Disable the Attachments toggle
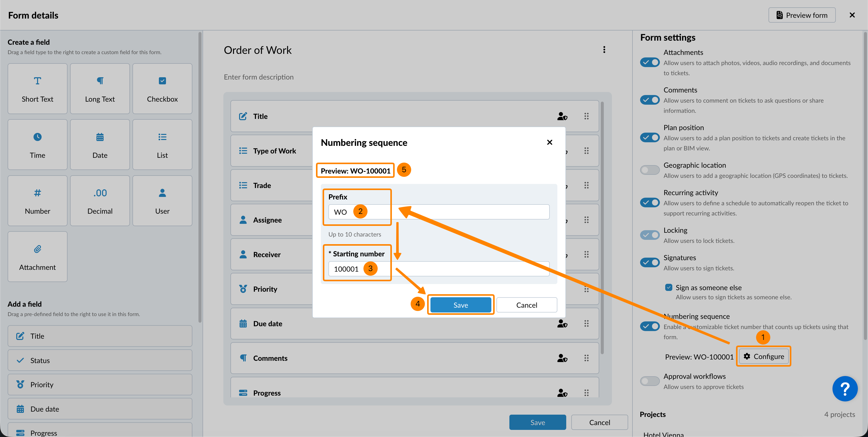The image size is (868, 437). coord(650,63)
